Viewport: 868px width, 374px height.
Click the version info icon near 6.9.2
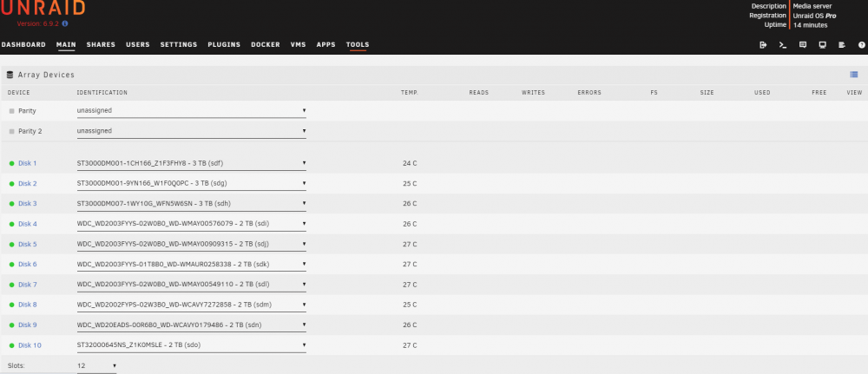(65, 23)
